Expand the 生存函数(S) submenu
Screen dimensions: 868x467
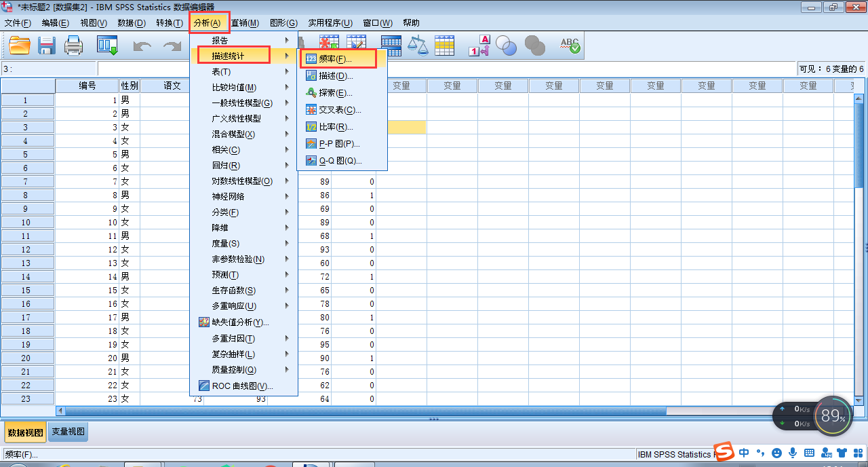pyautogui.click(x=244, y=290)
